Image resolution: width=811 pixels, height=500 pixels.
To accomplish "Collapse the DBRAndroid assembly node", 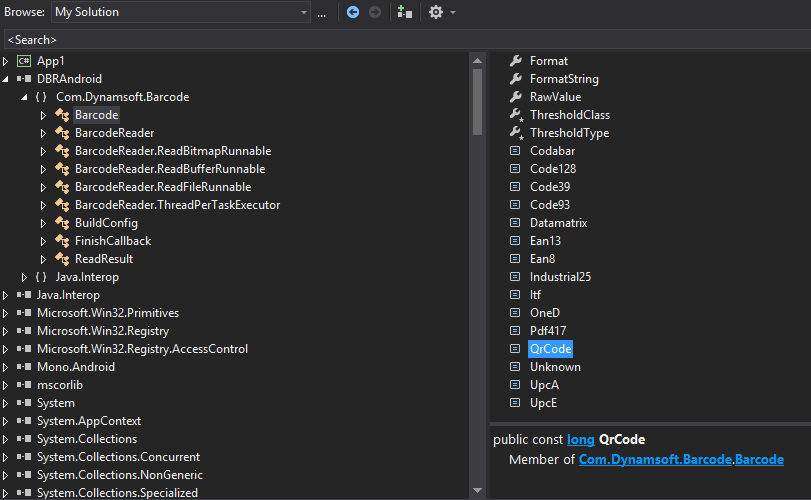I will 6,79.
